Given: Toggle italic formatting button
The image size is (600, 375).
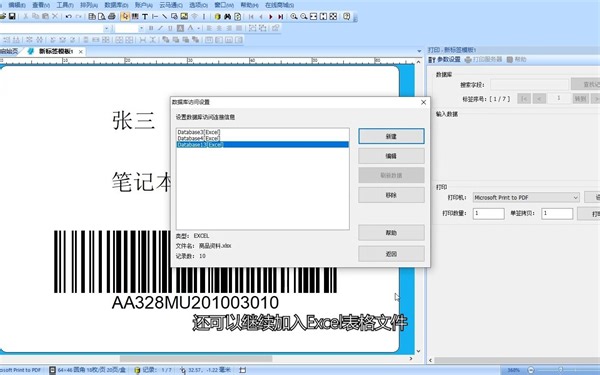Looking at the screenshot, I should [x=160, y=28].
